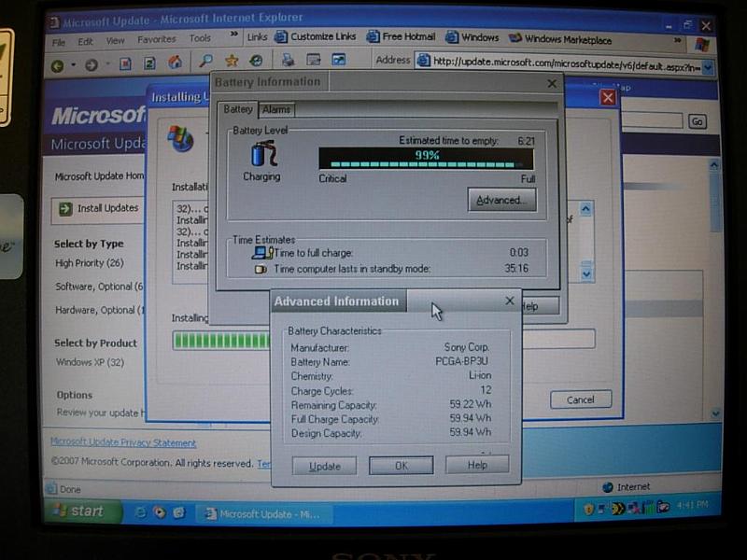Click the Help button behind the Advanced dialog

[x=541, y=306]
